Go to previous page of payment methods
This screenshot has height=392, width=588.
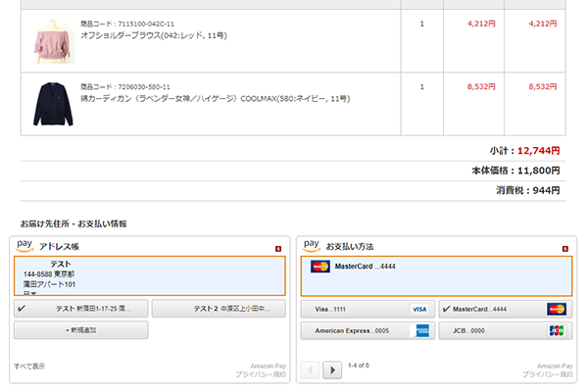click(x=312, y=369)
